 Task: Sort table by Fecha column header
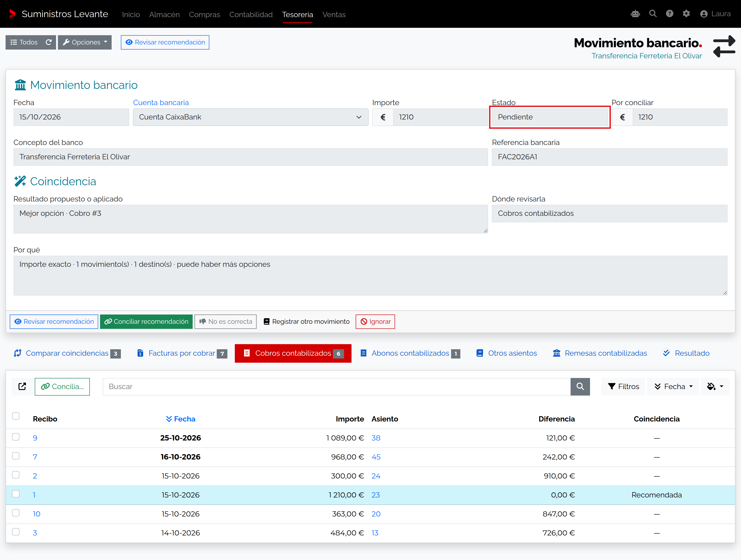pos(181,419)
